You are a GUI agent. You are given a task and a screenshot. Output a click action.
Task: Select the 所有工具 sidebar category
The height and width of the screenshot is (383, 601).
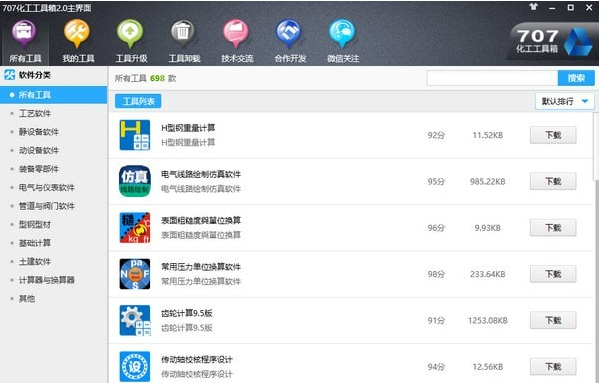click(54, 95)
